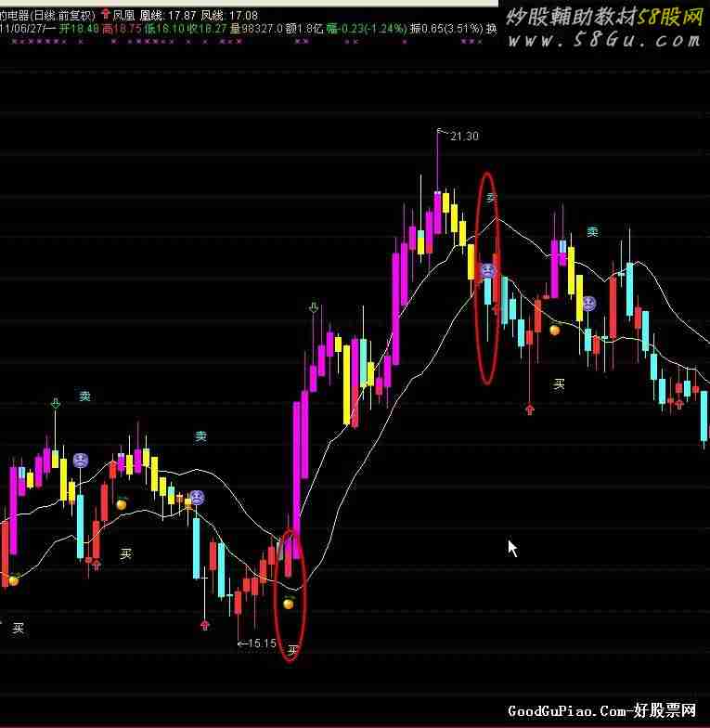Click the red up-arrow left of the second 买 label
The width and height of the screenshot is (710, 728).
tap(97, 565)
